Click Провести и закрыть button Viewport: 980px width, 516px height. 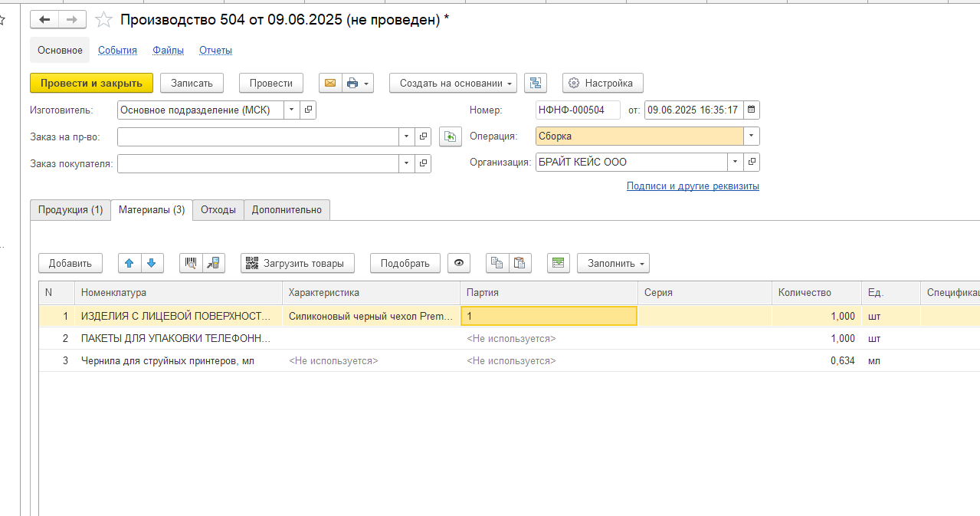click(91, 83)
